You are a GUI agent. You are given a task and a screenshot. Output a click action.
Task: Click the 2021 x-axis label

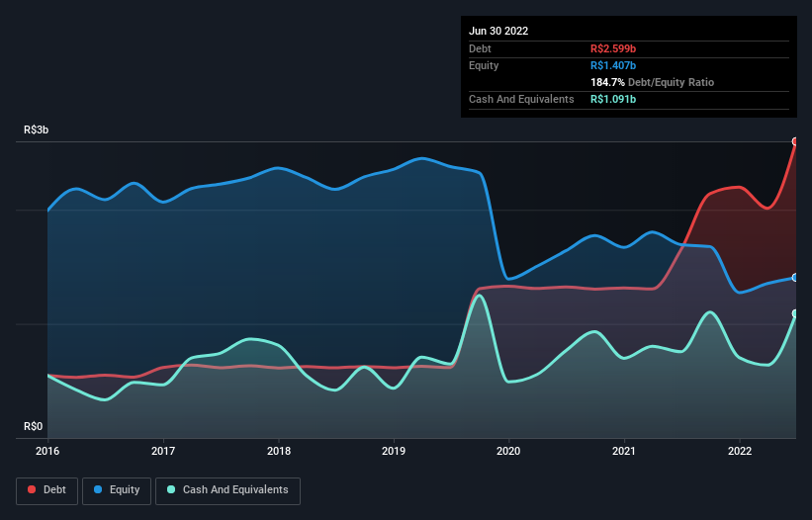(624, 451)
